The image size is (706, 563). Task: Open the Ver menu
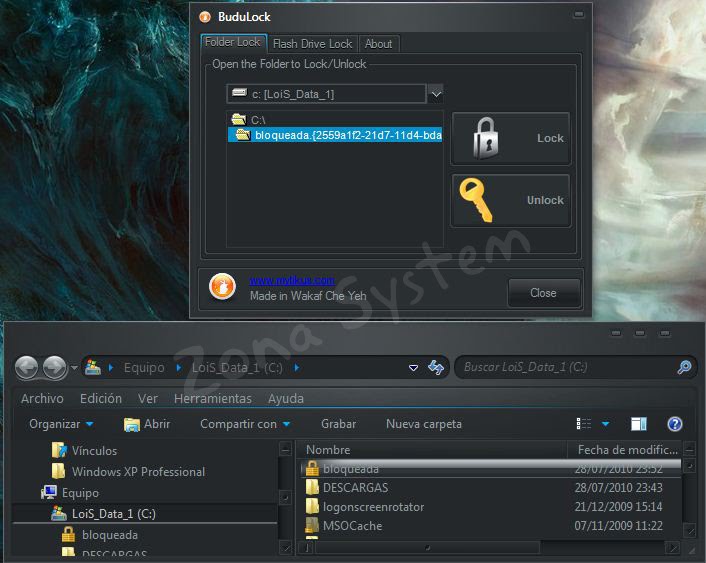coord(148,399)
